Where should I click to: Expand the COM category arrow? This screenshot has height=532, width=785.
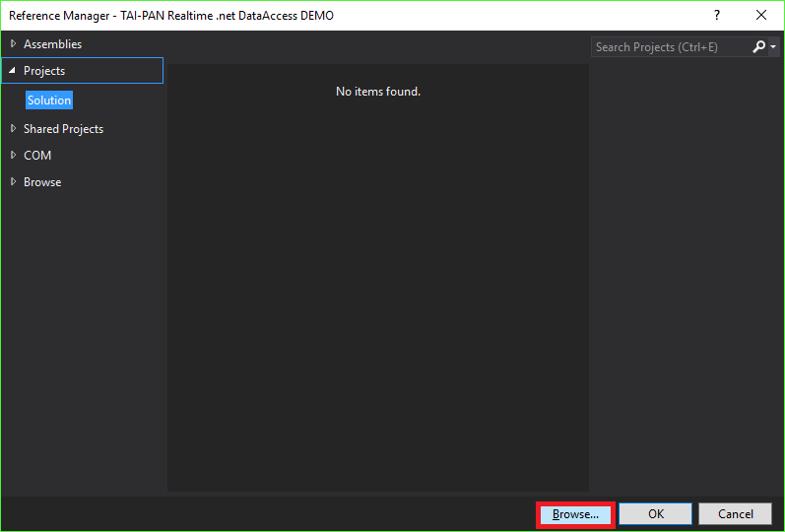click(x=14, y=156)
